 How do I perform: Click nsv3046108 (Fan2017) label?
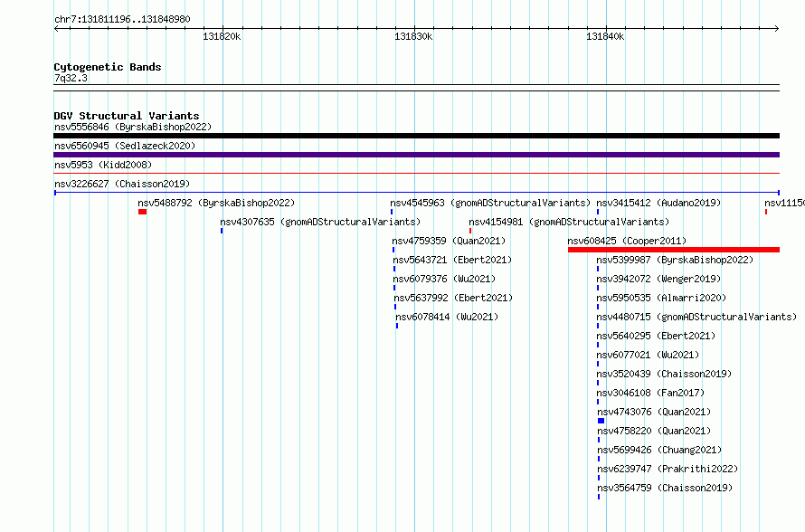(x=650, y=393)
